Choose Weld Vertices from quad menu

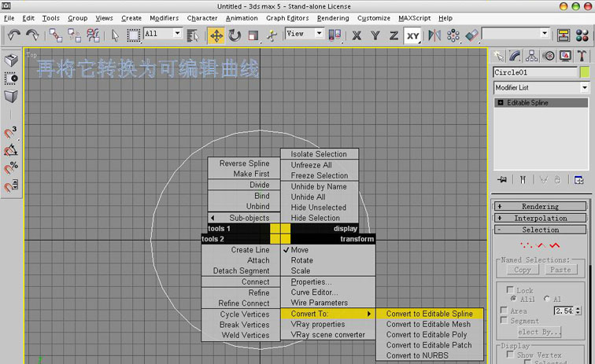[x=242, y=335]
